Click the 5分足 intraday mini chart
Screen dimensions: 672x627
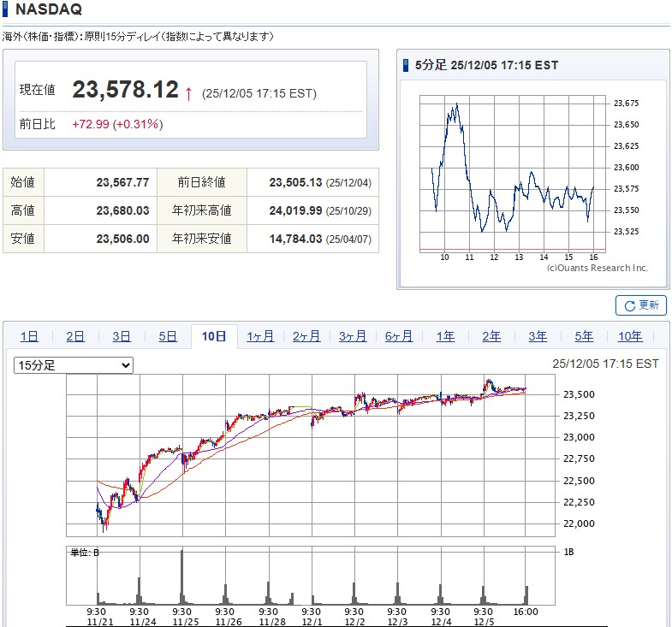[x=513, y=171]
